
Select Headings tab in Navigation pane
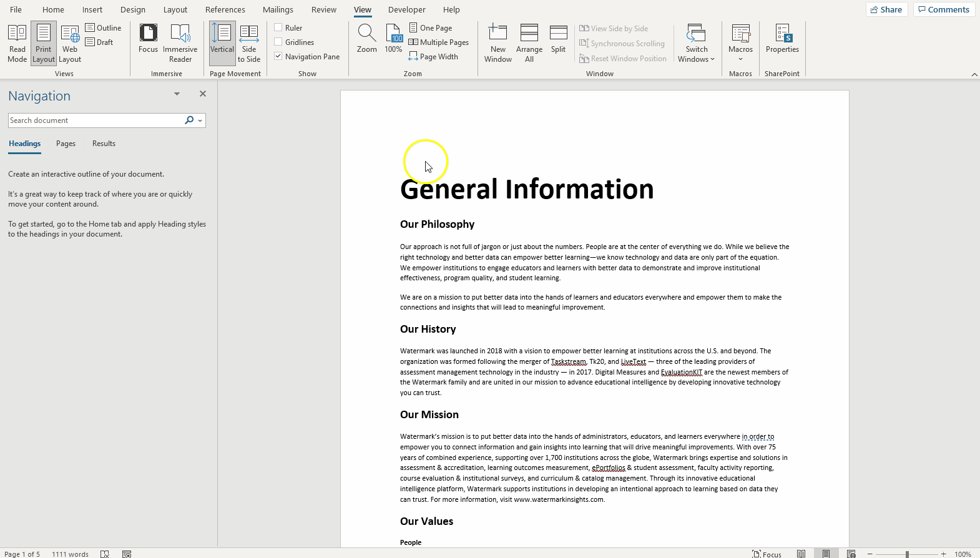tap(24, 144)
